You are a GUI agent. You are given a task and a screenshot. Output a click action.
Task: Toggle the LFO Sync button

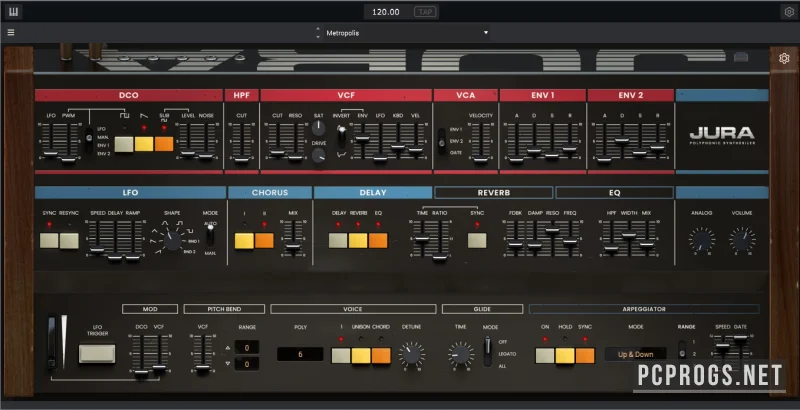tap(49, 241)
